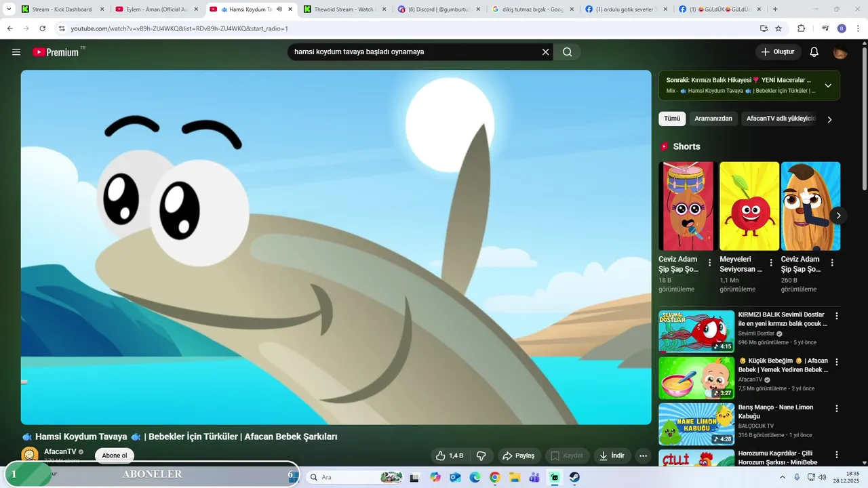Open the Oluştur create menu
The width and height of the screenshot is (868, 488).
coord(778,52)
